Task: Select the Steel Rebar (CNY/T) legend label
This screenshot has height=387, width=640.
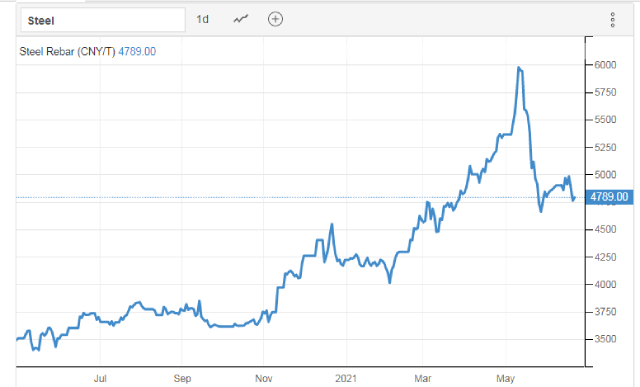Action: 67,51
